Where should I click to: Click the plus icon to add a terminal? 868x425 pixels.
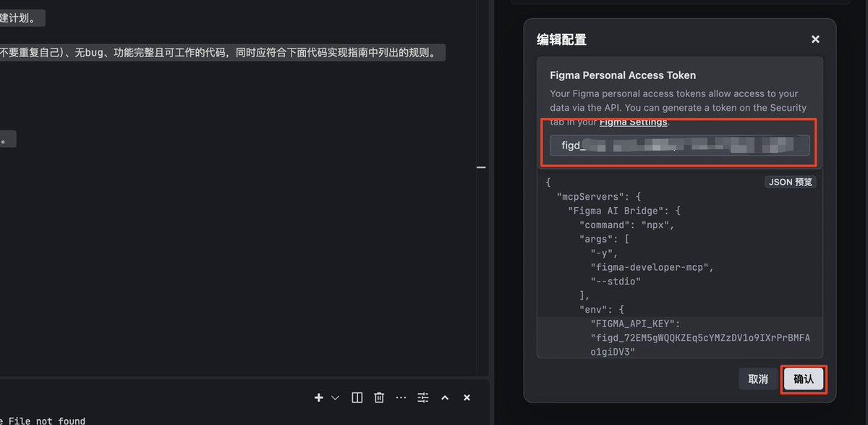(318, 397)
